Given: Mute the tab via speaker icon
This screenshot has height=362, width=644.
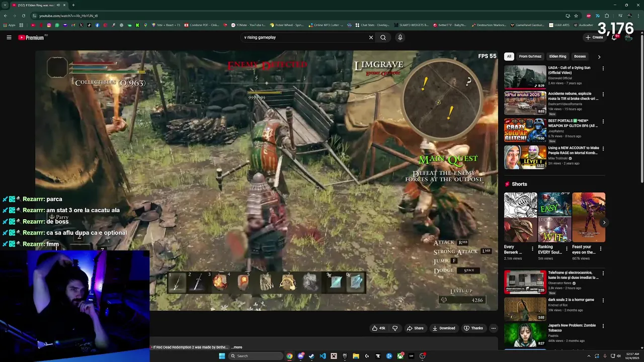Looking at the screenshot, I should pyautogui.click(x=58, y=5).
